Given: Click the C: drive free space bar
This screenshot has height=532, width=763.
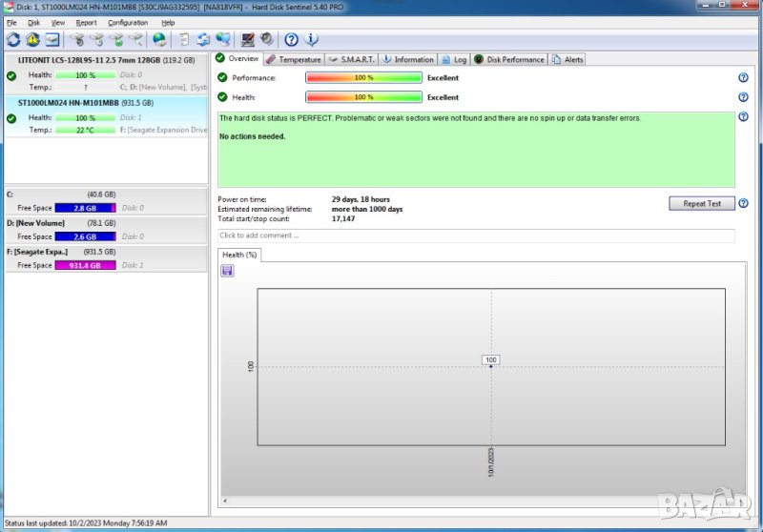Looking at the screenshot, I should (x=85, y=208).
